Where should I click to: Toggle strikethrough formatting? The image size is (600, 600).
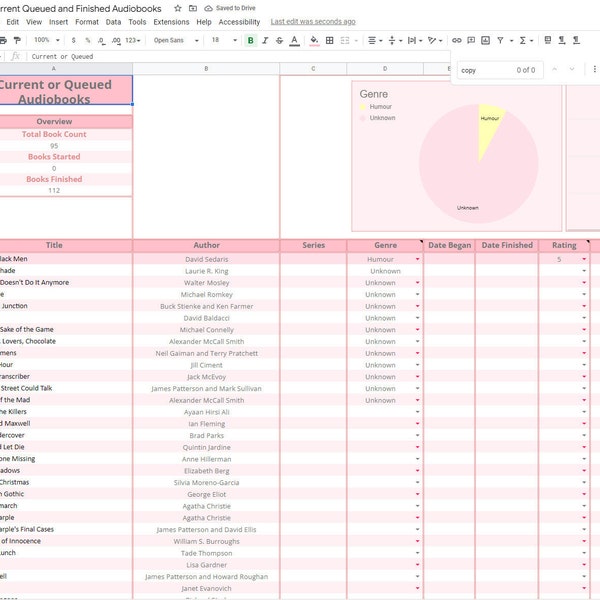pyautogui.click(x=279, y=40)
